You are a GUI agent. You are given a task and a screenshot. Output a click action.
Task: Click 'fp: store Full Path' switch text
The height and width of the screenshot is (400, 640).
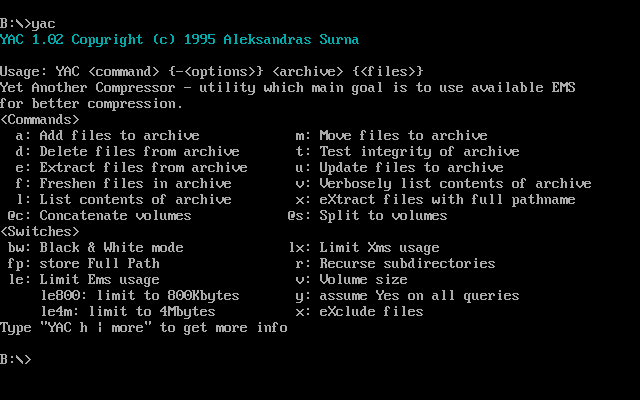[83, 263]
